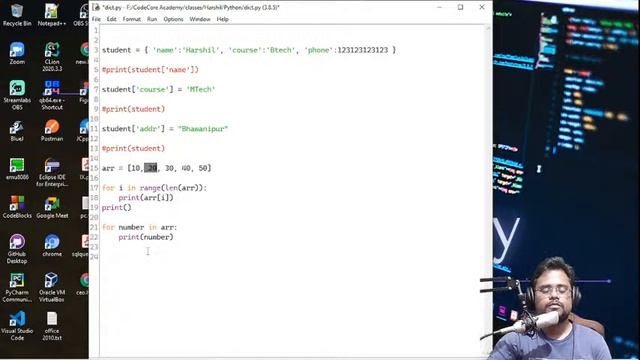640x360 pixels.
Task: Click the print(number) line
Action: point(146,237)
